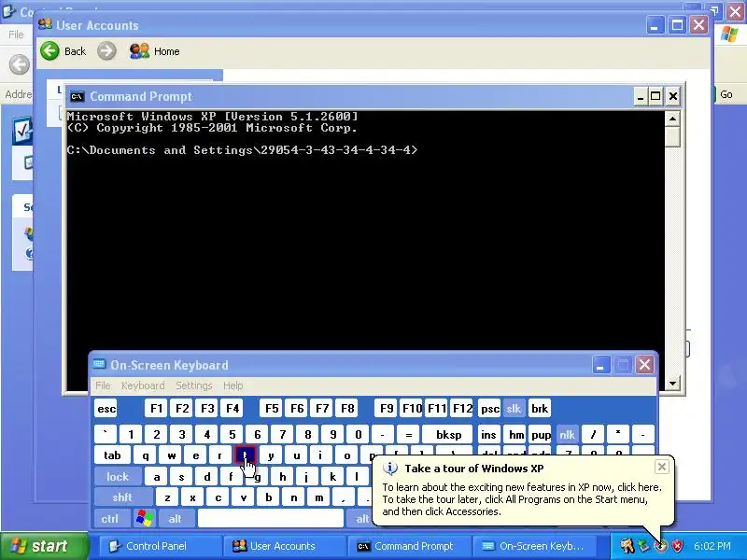Click the keys icon in system tray
Image resolution: width=747 pixels, height=560 pixels.
tap(627, 546)
